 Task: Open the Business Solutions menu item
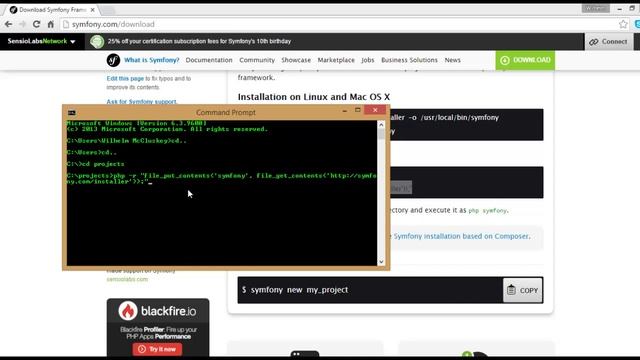[409, 60]
